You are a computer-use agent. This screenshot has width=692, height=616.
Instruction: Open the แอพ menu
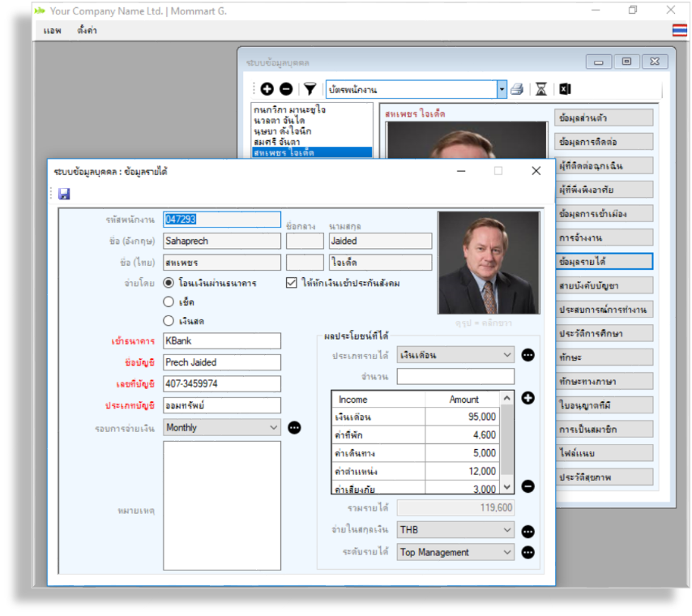(x=53, y=31)
